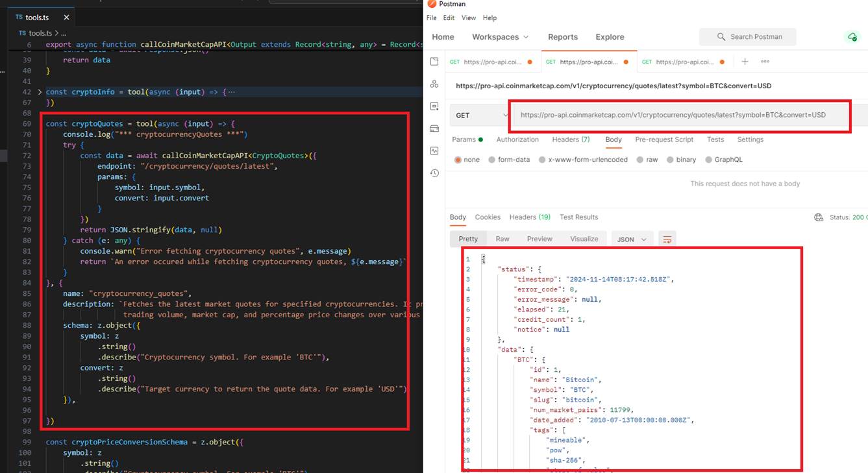Open the APIs sidebar icon in Postman
The image size is (868, 473).
(434, 84)
